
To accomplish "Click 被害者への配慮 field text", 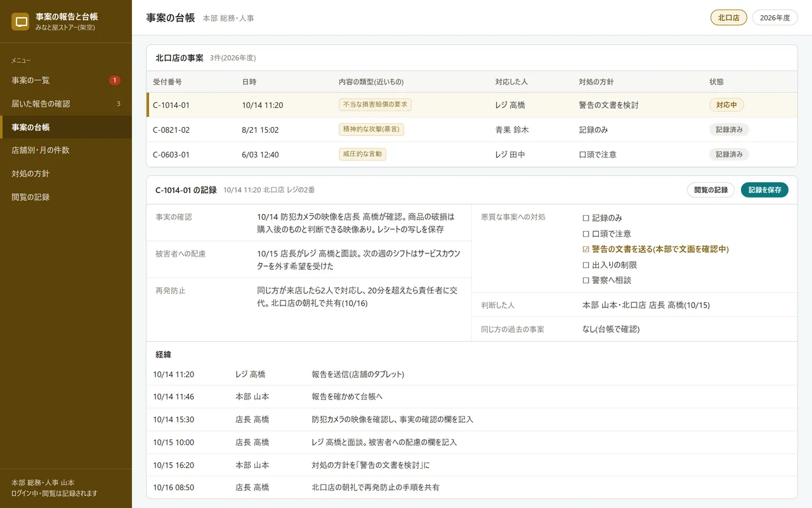I will tap(358, 260).
